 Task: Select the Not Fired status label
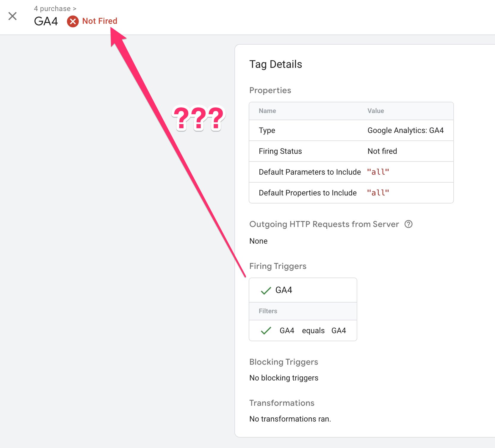tap(100, 21)
